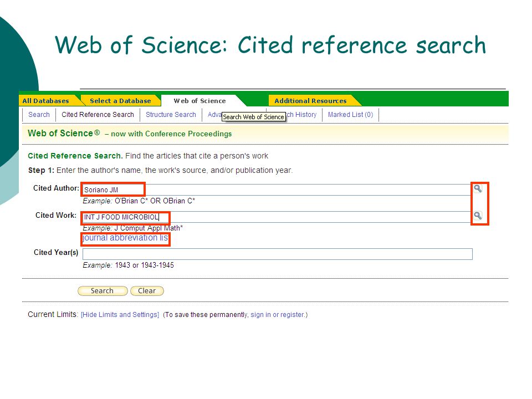Open the journal abbreviation list link

[126, 238]
